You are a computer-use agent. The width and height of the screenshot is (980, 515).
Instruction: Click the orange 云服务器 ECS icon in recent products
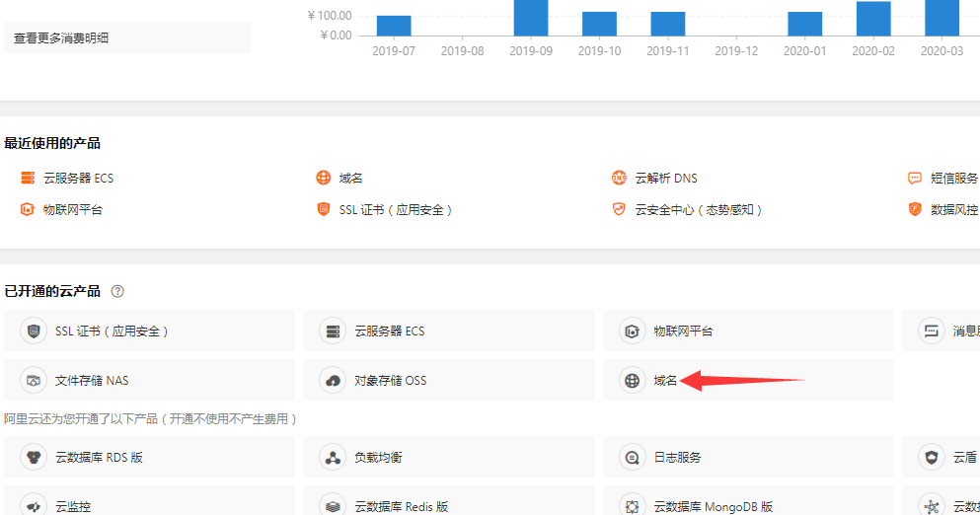28,179
